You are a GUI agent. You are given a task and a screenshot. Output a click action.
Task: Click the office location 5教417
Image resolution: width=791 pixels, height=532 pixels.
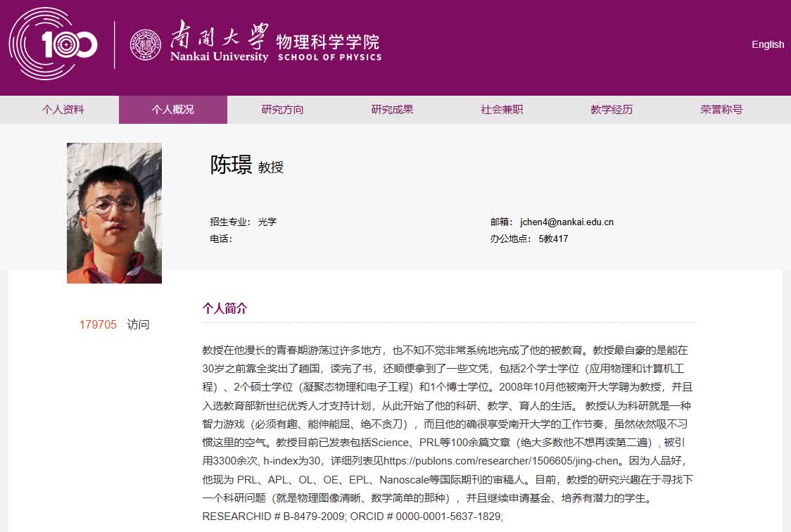click(553, 239)
